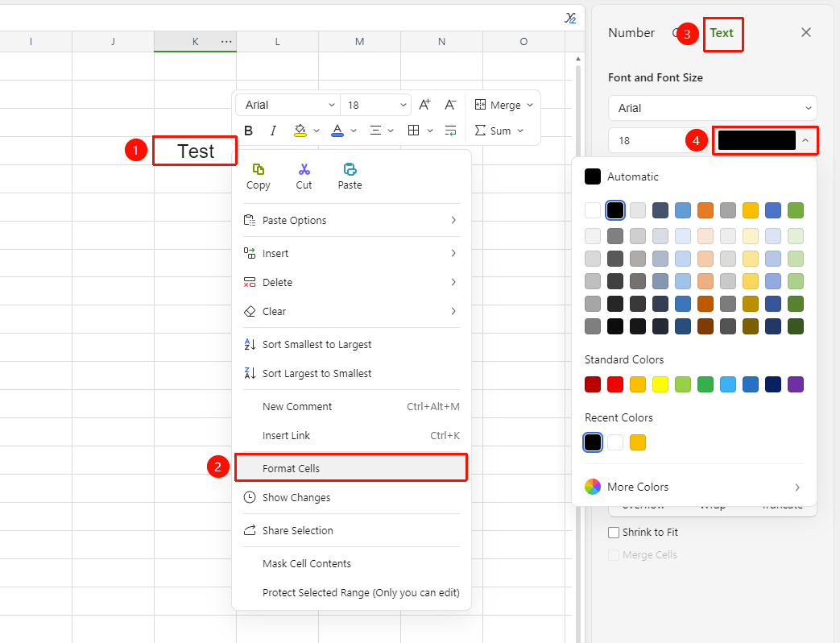840x643 pixels.
Task: Click the Sum sigma button
Action: (492, 131)
